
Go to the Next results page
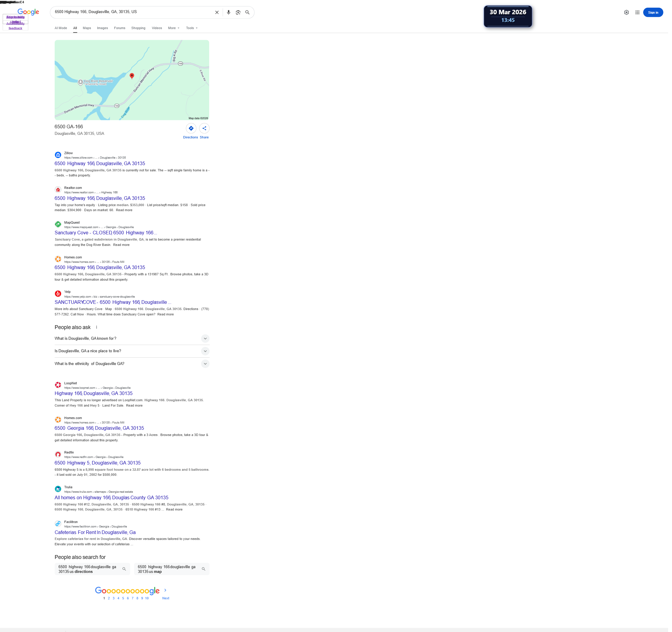click(x=166, y=598)
